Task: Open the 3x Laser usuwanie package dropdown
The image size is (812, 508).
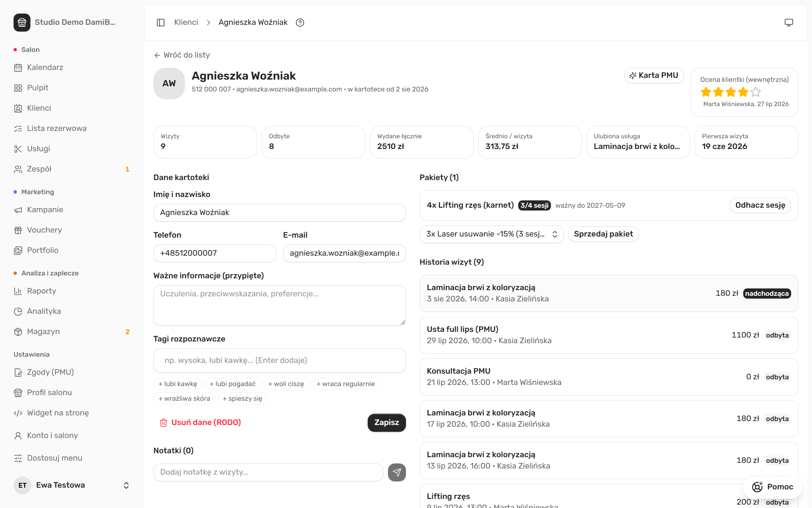Action: [491, 234]
